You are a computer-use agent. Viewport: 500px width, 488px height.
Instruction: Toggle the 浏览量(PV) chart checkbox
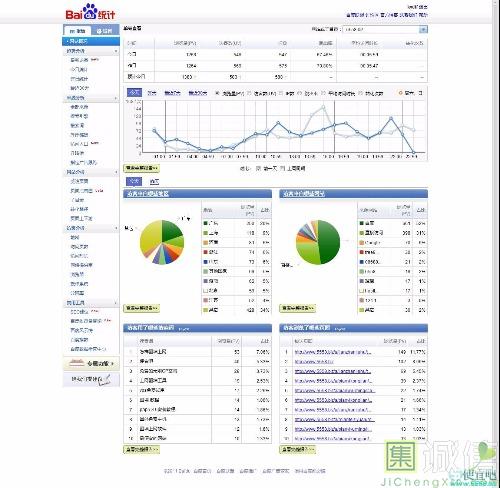[x=217, y=93]
